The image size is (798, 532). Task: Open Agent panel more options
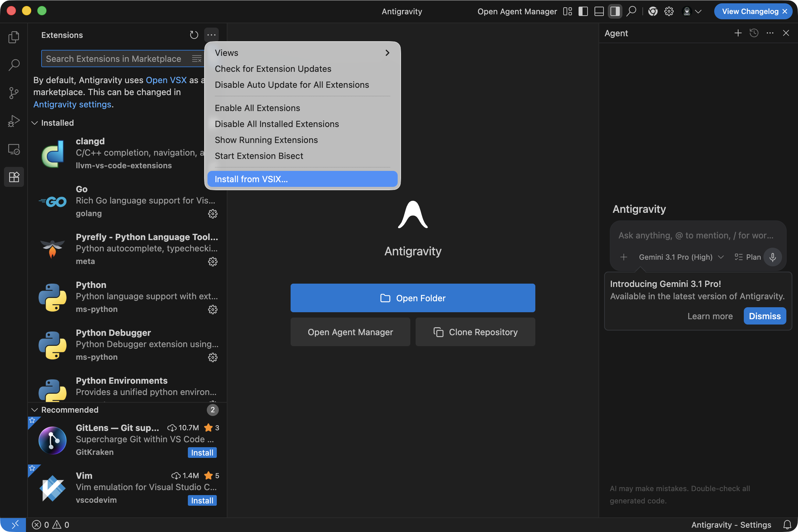coord(770,33)
